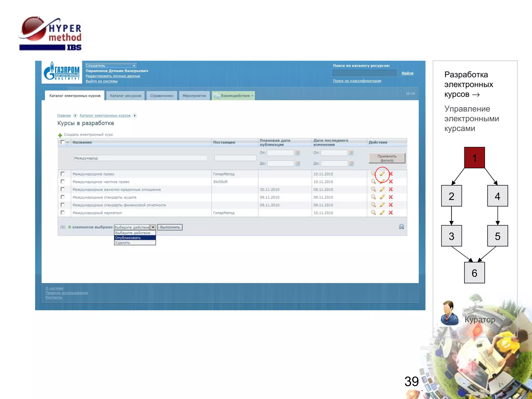Click edit pencil for Международное право
Screen dimensions: 532x399
point(382,174)
